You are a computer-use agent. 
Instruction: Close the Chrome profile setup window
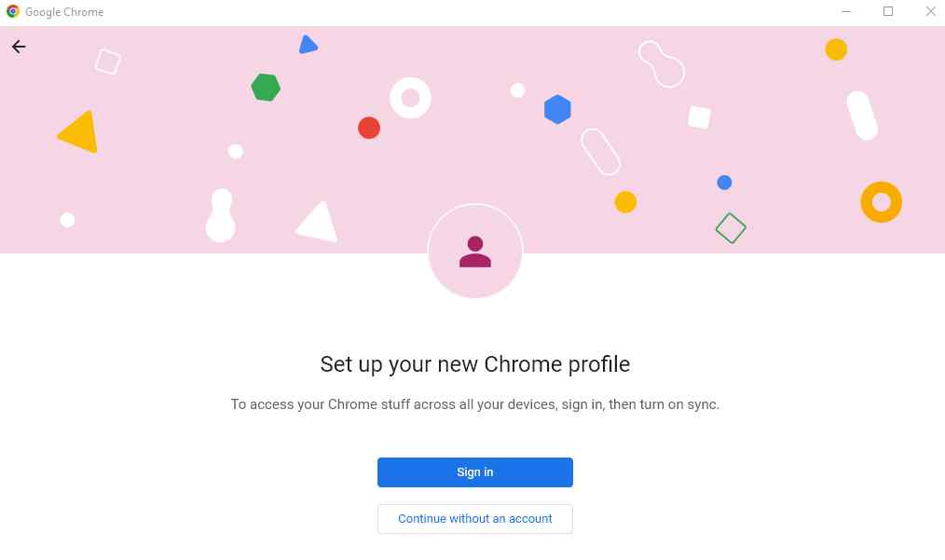tap(930, 11)
